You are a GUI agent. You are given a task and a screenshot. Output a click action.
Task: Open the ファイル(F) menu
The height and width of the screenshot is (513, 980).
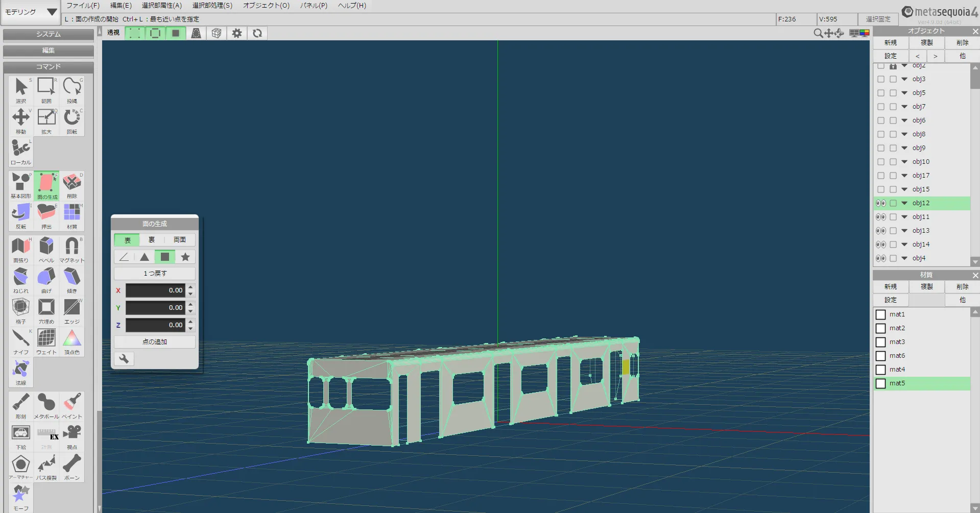[x=83, y=6]
